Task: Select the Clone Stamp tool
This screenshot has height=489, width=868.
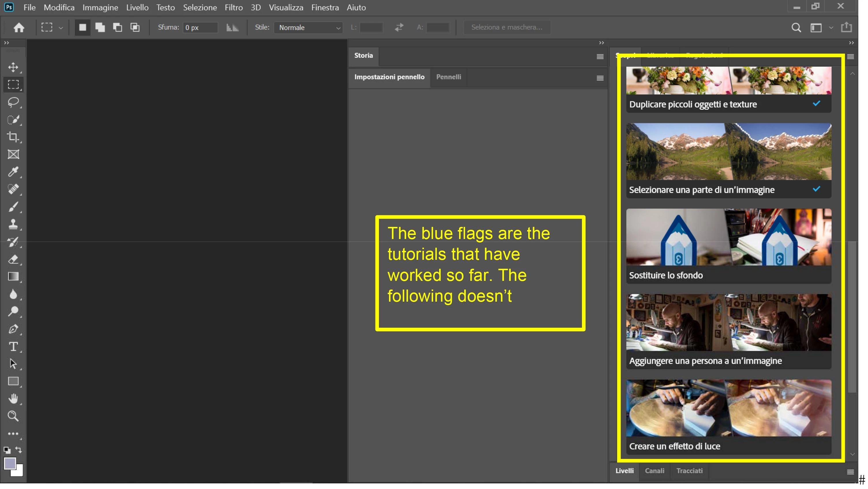Action: pos(13,224)
